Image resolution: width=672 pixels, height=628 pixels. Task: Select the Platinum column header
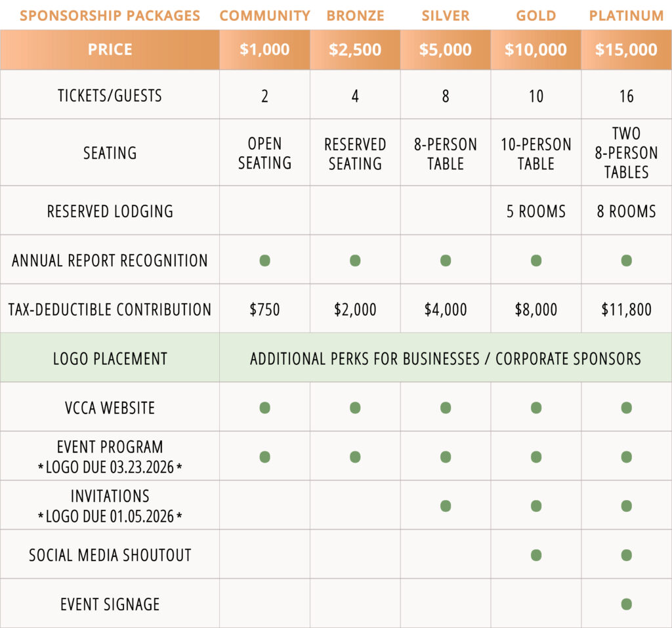pyautogui.click(x=626, y=16)
